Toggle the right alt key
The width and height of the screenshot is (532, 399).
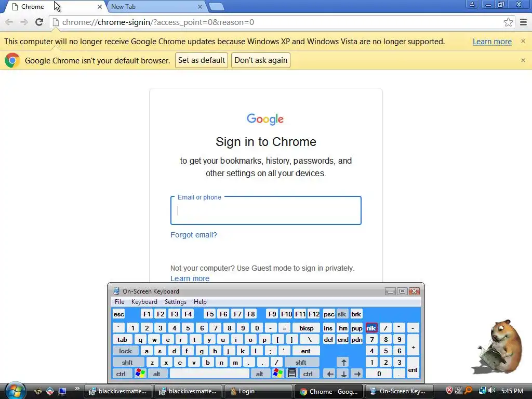point(260,374)
